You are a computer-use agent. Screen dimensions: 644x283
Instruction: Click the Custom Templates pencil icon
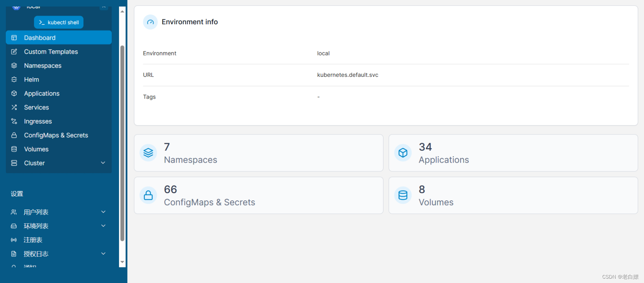pyautogui.click(x=14, y=51)
